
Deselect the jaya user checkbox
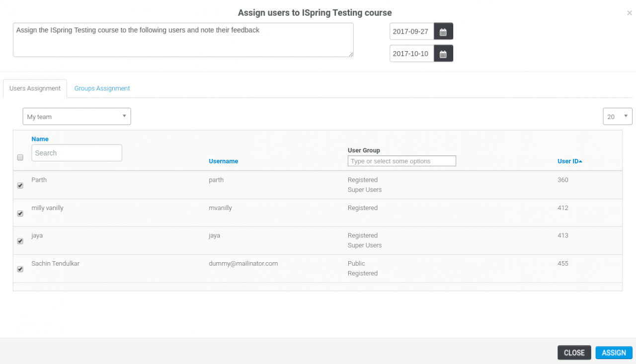20,241
